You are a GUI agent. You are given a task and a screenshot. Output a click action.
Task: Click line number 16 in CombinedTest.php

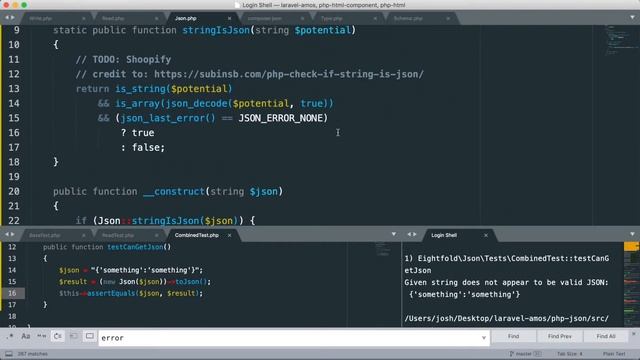pyautogui.click(x=12, y=293)
